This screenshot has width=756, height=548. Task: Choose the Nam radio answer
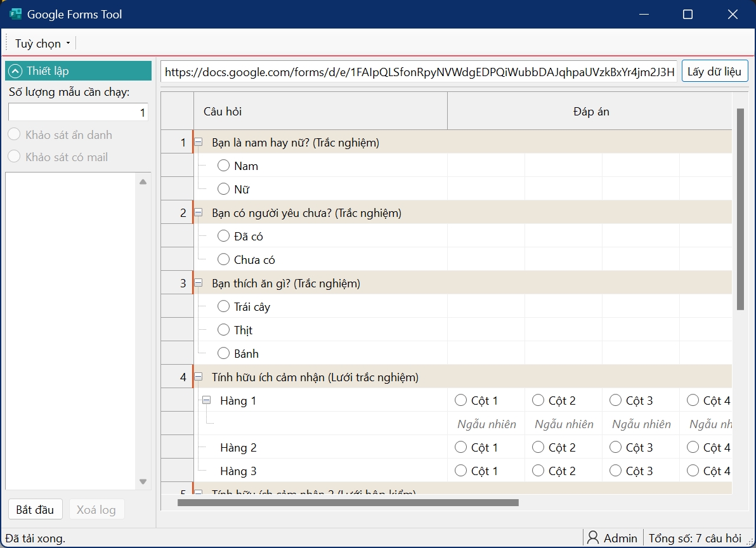point(223,166)
